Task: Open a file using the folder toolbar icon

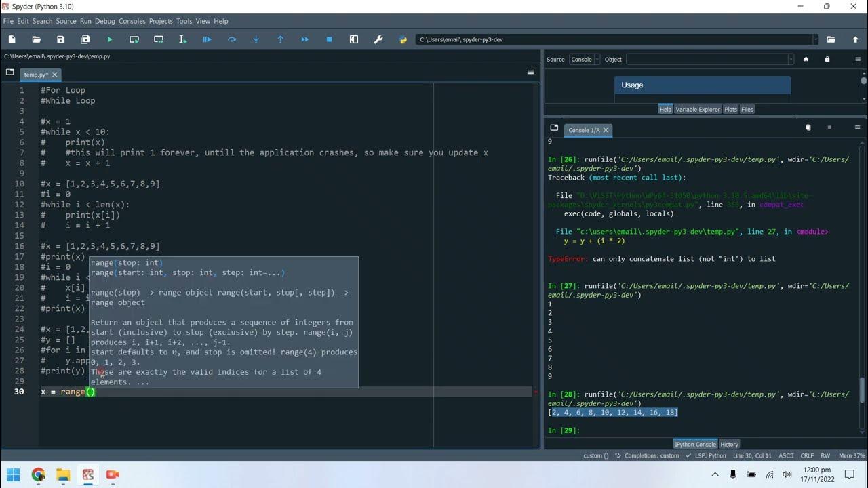Action: pos(36,39)
